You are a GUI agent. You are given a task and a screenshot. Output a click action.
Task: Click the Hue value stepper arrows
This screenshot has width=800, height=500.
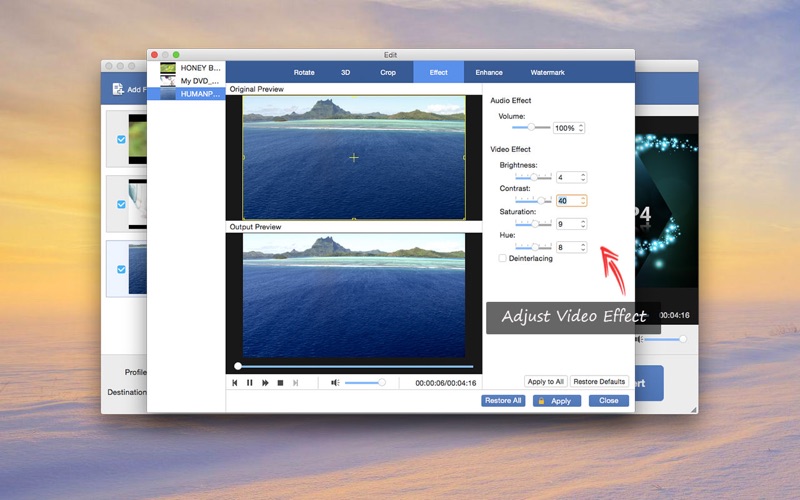pos(582,247)
